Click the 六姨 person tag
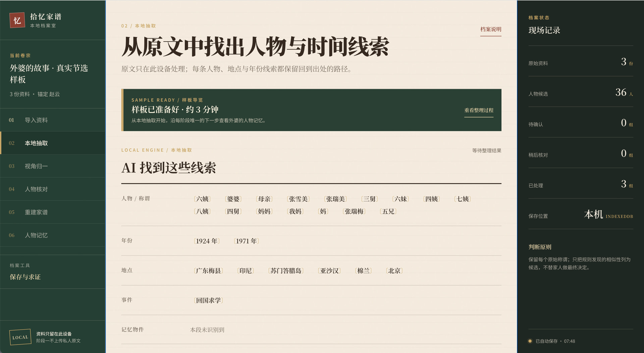644x353 pixels. (202, 199)
